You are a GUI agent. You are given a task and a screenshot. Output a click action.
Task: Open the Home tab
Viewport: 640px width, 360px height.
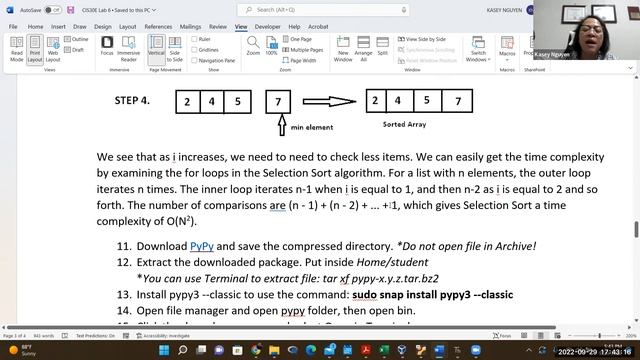click(36, 27)
